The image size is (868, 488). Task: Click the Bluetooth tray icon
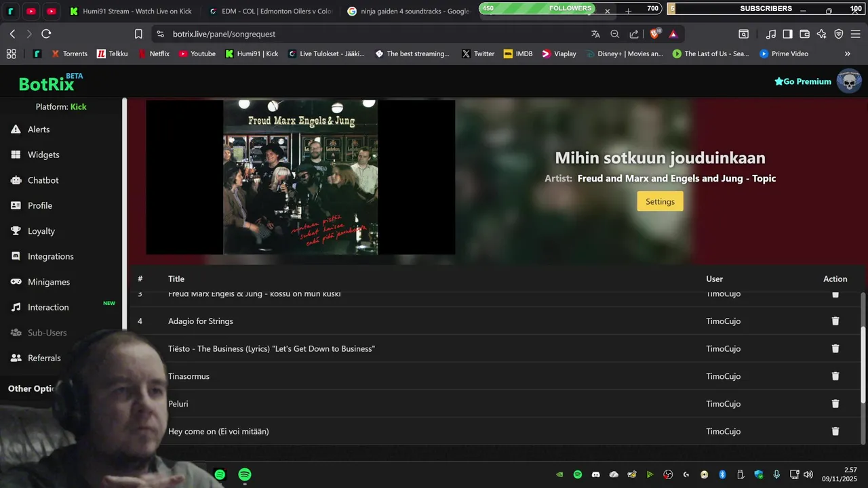coord(722,474)
